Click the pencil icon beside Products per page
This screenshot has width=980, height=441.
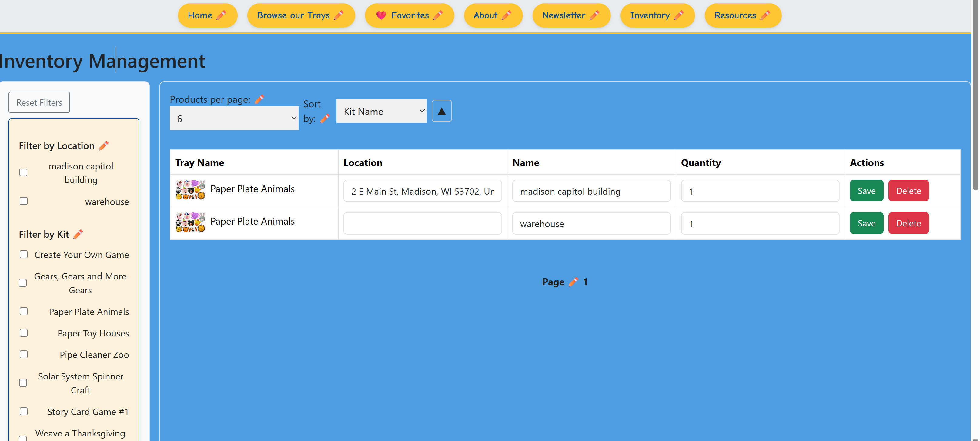point(259,99)
